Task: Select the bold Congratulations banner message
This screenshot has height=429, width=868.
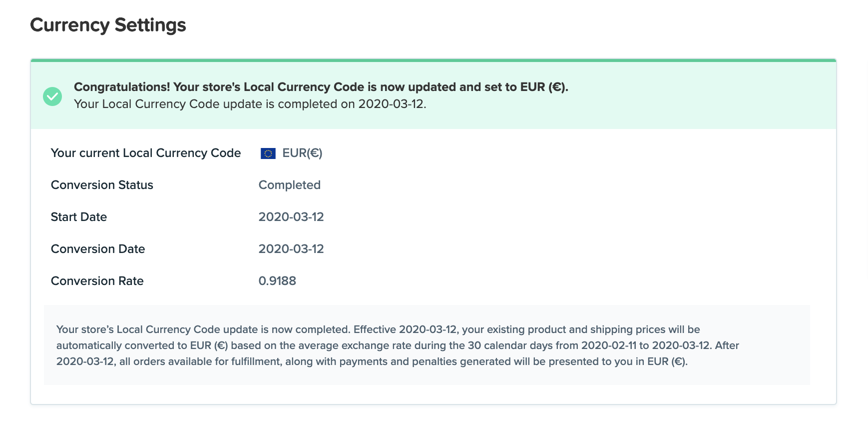Action: pyautogui.click(x=321, y=87)
